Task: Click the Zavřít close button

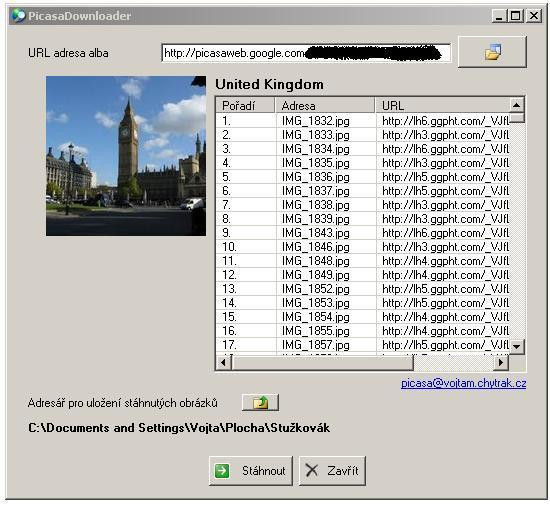Action: 332,471
